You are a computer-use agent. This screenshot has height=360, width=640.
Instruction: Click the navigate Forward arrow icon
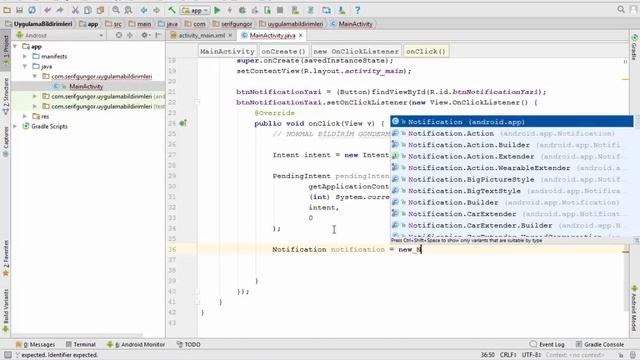(156, 10)
